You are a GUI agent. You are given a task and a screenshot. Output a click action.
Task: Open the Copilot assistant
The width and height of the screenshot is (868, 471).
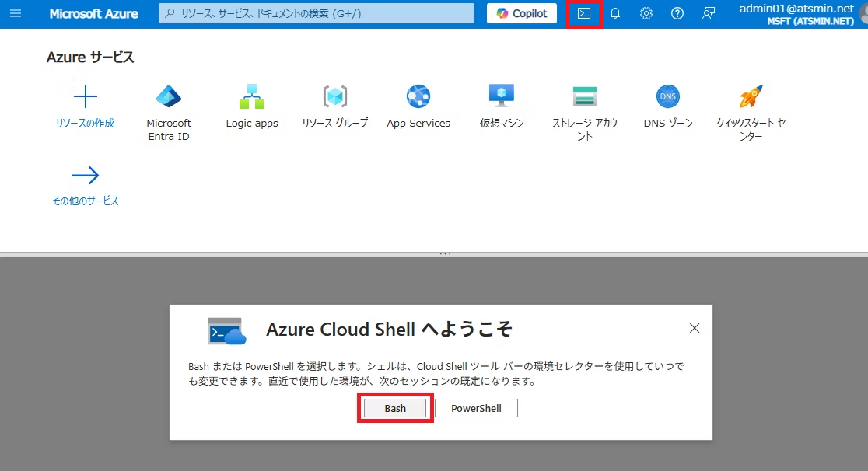(521, 12)
